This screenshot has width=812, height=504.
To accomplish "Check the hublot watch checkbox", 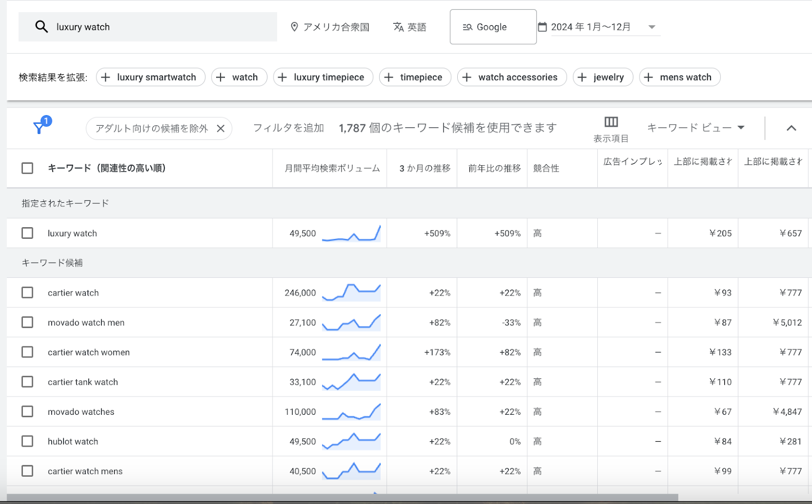I will coord(27,441).
